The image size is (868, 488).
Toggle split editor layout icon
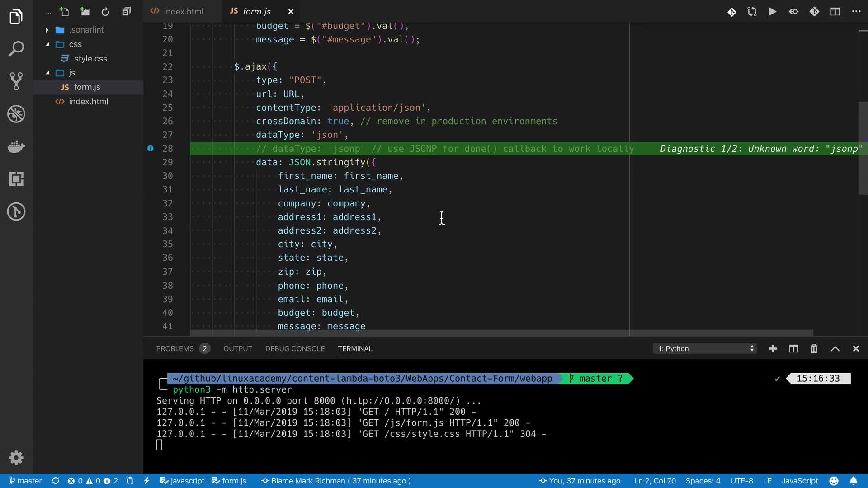click(x=835, y=12)
